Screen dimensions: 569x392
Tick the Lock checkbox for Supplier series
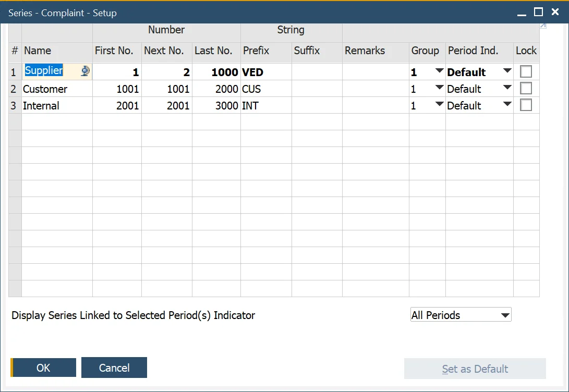click(526, 72)
